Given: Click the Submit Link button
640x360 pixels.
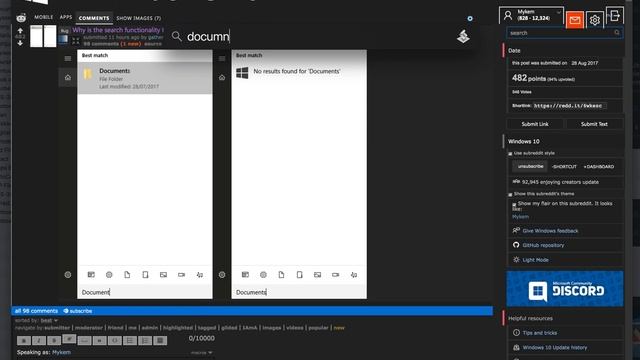Looking at the screenshot, I should coord(535,124).
